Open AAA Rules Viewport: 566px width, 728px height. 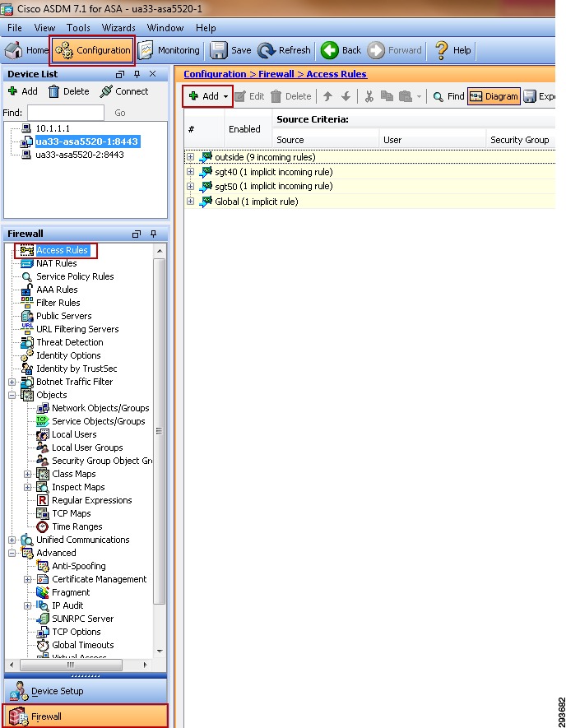pyautogui.click(x=57, y=290)
